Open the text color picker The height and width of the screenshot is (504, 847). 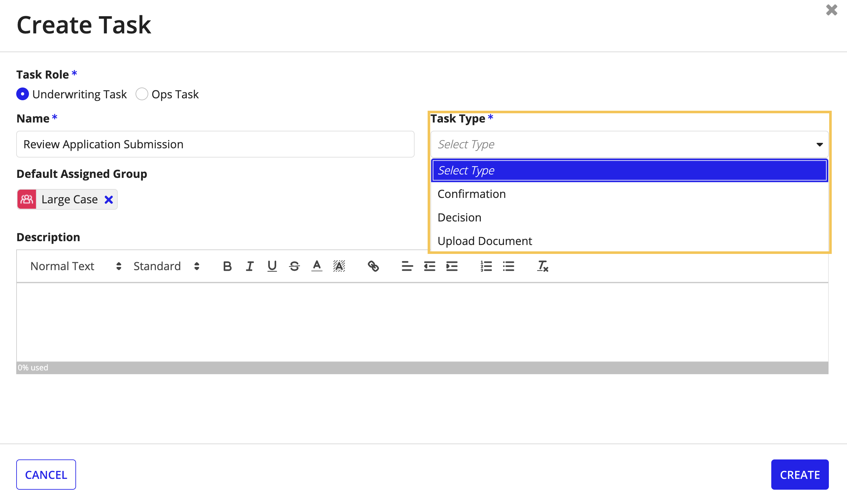[317, 266]
